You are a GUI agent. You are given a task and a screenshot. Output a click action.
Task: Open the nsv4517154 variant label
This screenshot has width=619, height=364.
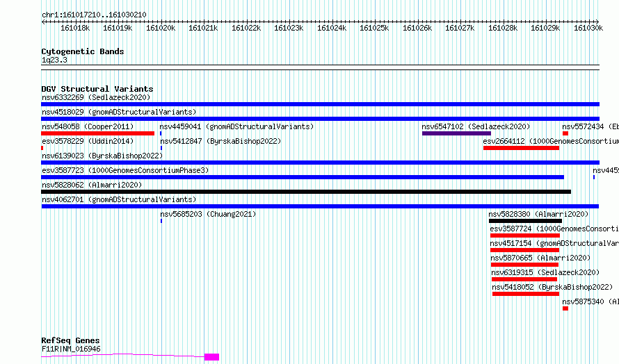554,243
